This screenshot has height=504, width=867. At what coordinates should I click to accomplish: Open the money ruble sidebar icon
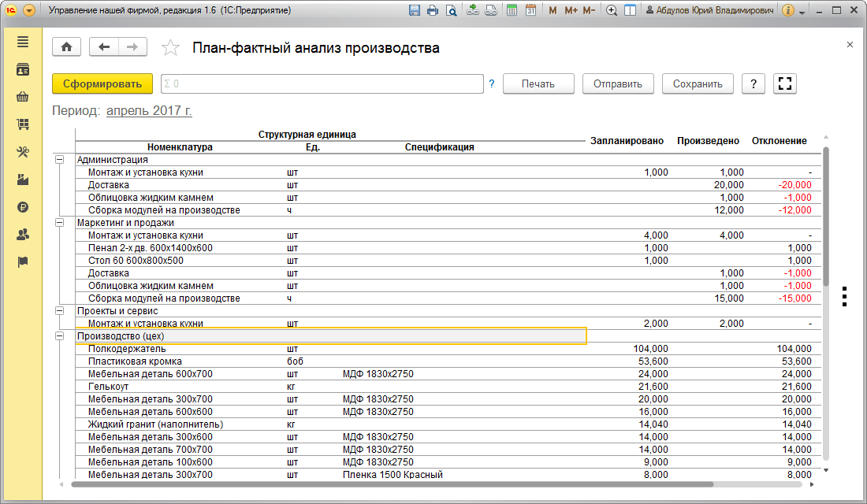click(x=23, y=207)
